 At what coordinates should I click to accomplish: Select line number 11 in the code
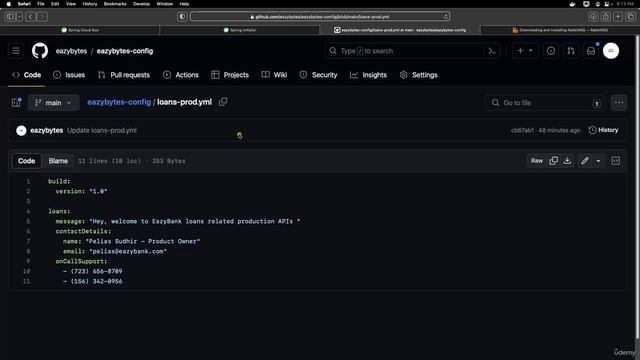pyautogui.click(x=27, y=281)
